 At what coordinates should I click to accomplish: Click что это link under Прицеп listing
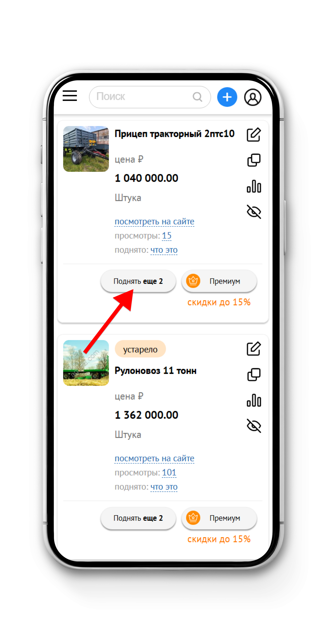point(164,250)
